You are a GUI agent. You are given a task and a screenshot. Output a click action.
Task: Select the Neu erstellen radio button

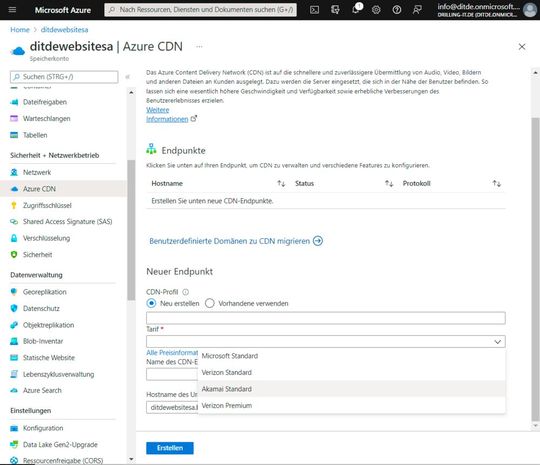(151, 303)
